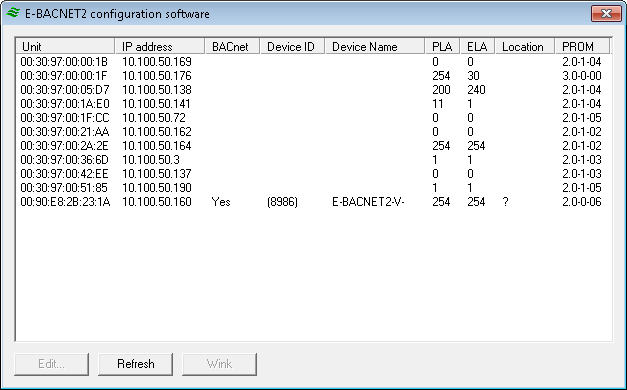Viewport: 627px width, 390px height.
Task: Select unit 00:30:97:00:00:1B
Action: 64,62
